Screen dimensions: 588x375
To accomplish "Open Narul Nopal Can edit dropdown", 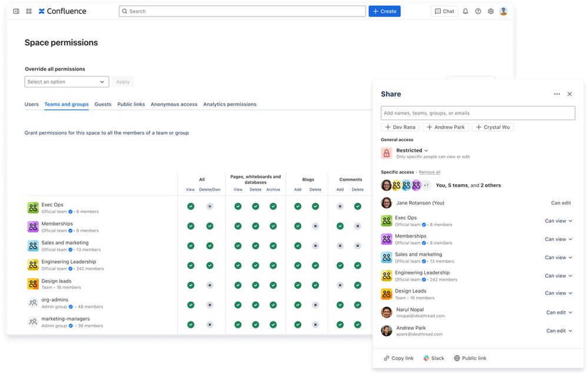I will (559, 313).
